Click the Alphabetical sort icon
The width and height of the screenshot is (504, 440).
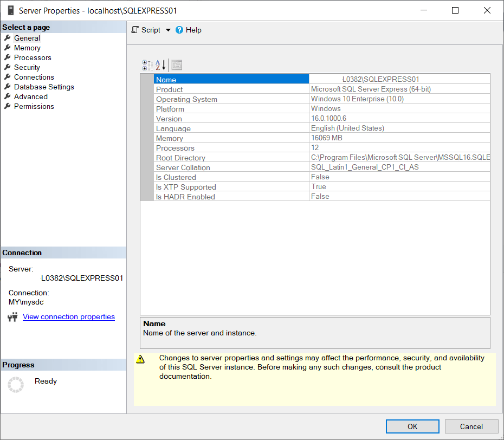160,65
